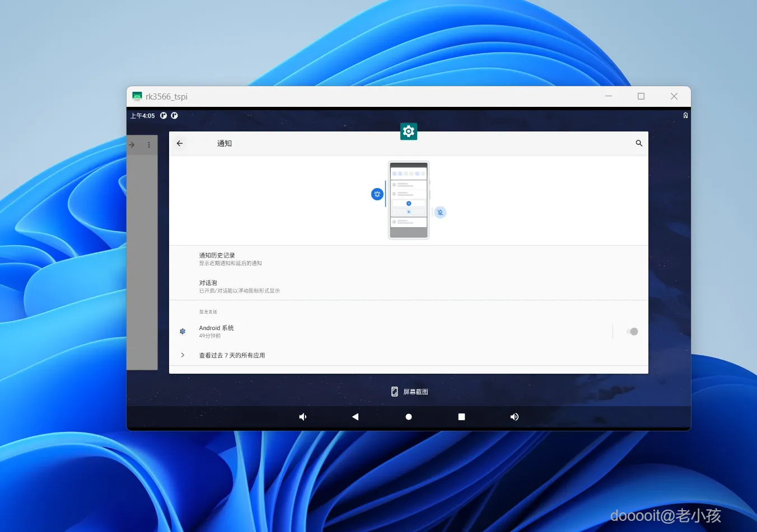This screenshot has width=757, height=532.
Task: Close the rk3566_tspi window
Action: [674, 96]
